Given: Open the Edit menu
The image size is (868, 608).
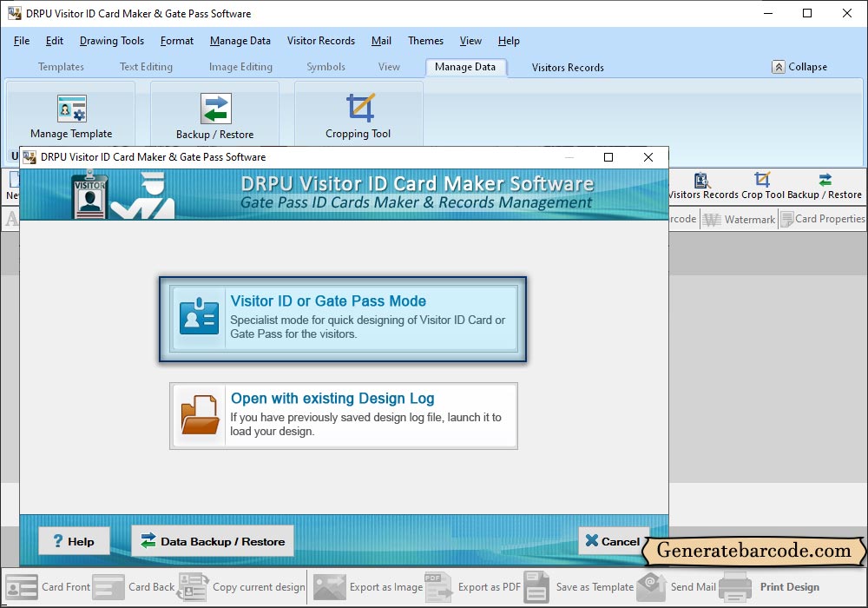Looking at the screenshot, I should click(x=54, y=41).
